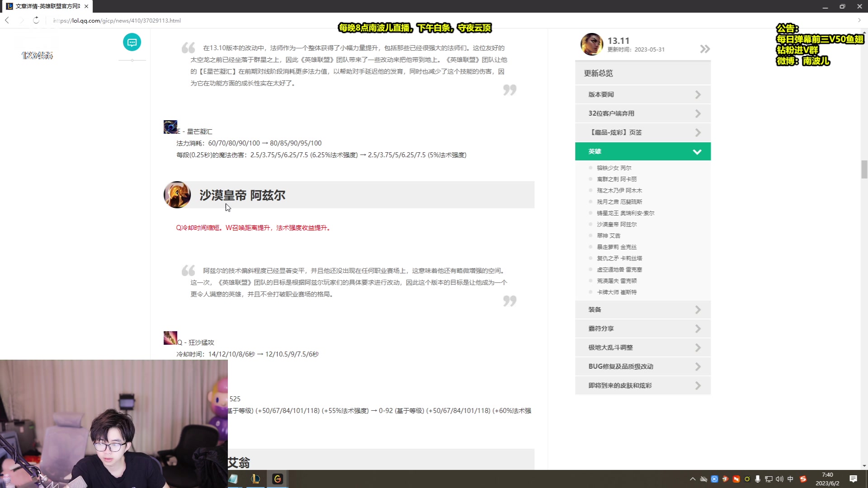Click the red Sogou S input tray icon
Screen dimensions: 868x488
pyautogui.click(x=803, y=479)
